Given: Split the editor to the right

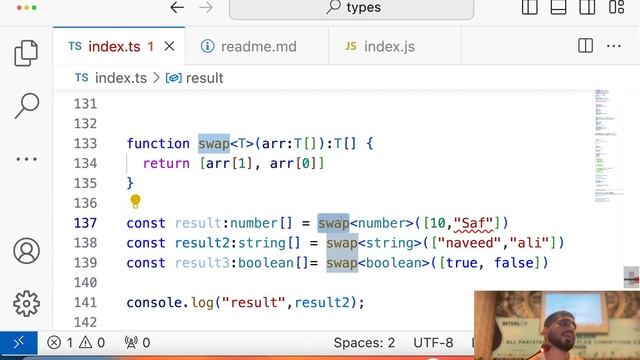Looking at the screenshot, I should [585, 46].
